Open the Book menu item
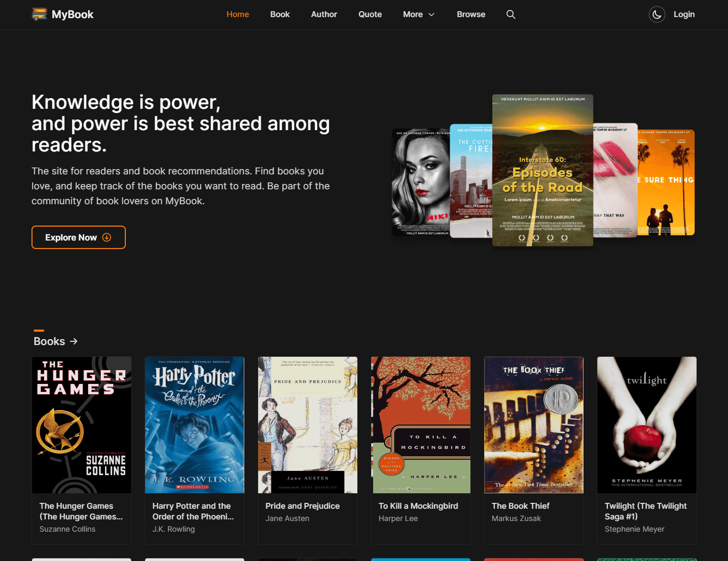The image size is (728, 561). point(280,14)
